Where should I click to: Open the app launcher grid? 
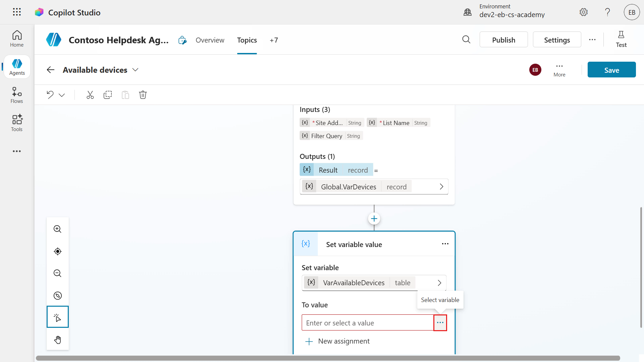[x=17, y=12]
